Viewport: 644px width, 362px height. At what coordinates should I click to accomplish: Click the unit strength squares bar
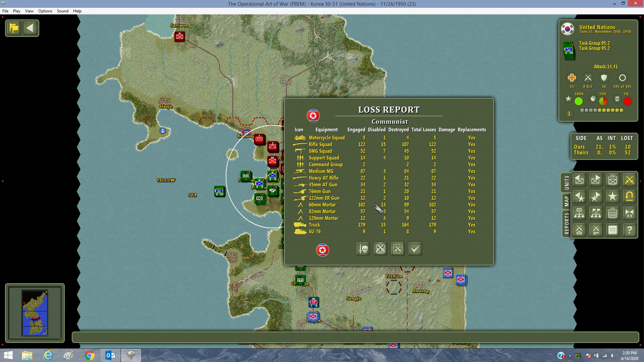click(x=602, y=110)
